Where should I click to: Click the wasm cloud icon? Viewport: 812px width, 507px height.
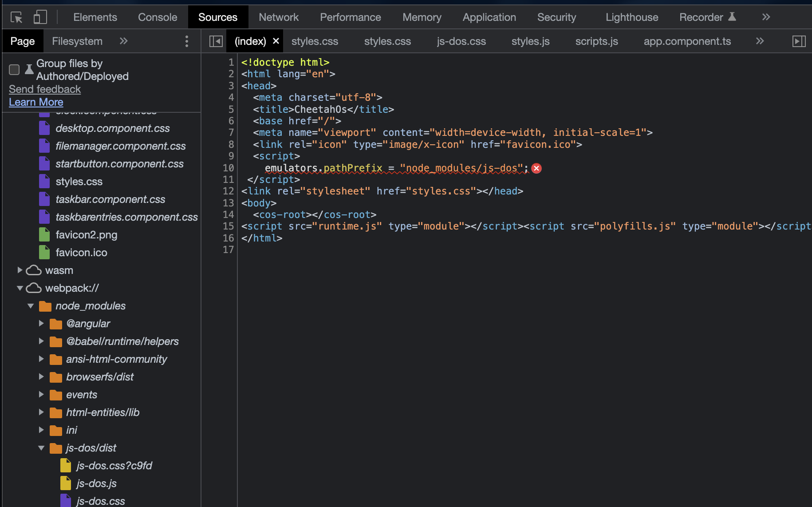(34, 270)
